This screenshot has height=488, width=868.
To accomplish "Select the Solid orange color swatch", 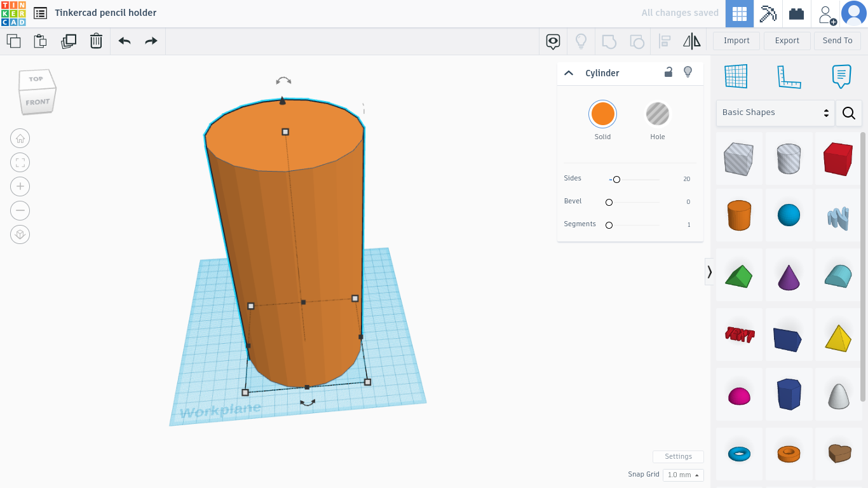I will click(602, 114).
